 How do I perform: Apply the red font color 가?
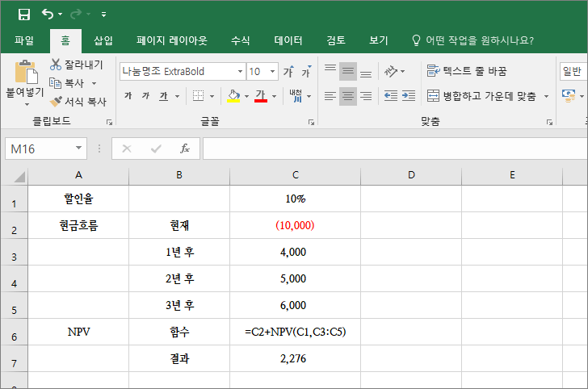[x=261, y=96]
